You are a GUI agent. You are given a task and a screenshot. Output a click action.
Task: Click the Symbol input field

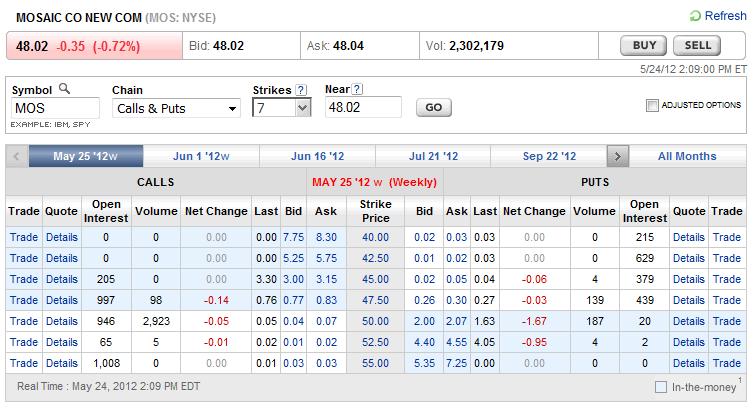[x=55, y=108]
